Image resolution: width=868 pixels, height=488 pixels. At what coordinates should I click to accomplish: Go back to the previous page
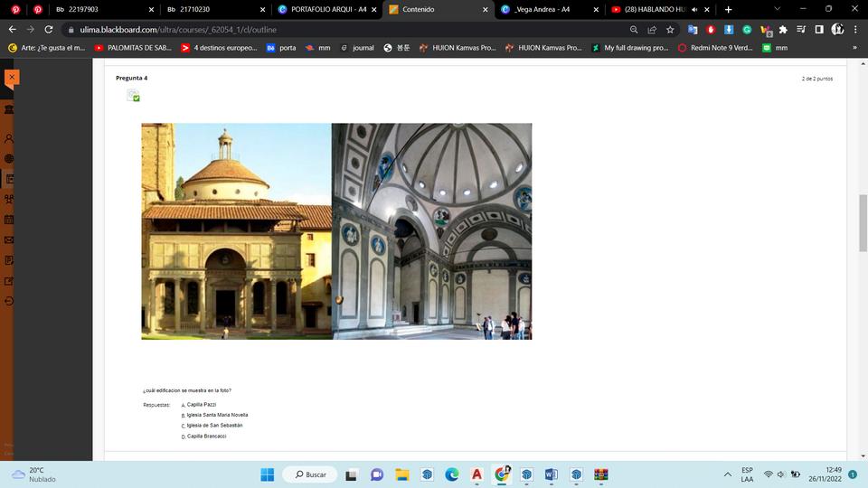pyautogui.click(x=12, y=29)
